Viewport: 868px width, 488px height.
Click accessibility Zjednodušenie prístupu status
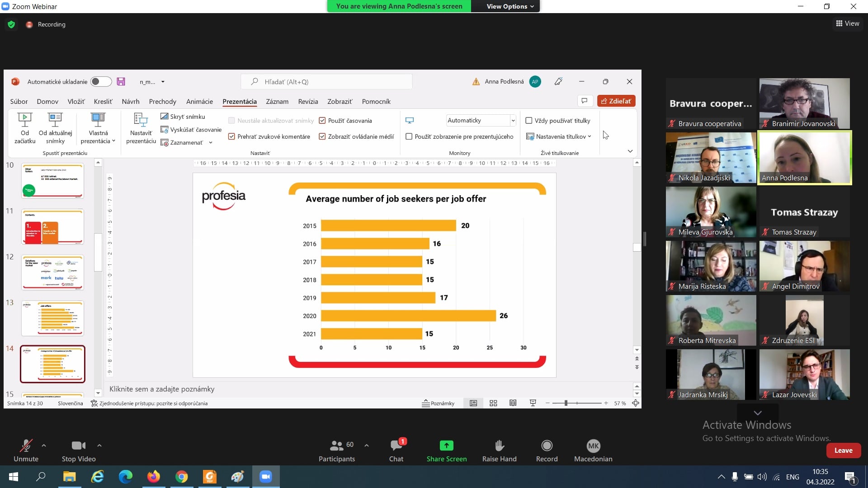point(149,404)
